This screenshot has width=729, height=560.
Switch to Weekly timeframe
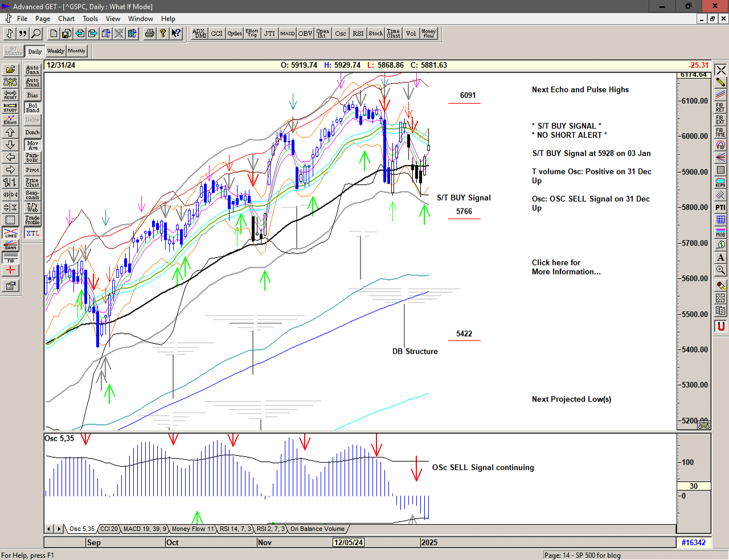coord(55,51)
